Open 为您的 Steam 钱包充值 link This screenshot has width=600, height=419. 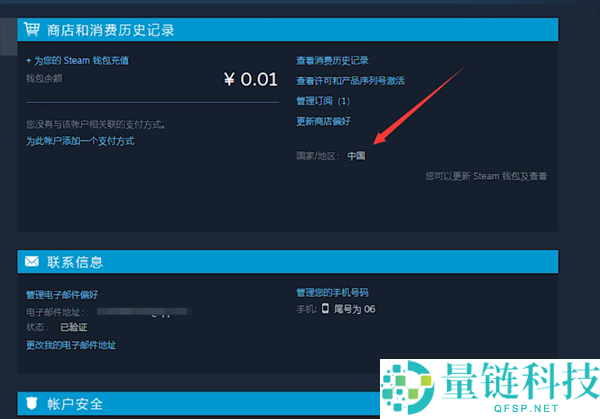click(x=77, y=61)
